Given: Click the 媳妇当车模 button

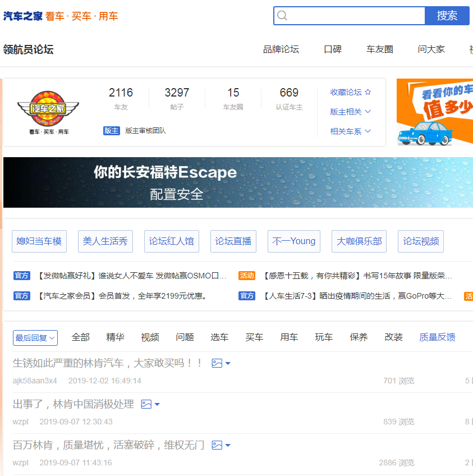Looking at the screenshot, I should (39, 241).
